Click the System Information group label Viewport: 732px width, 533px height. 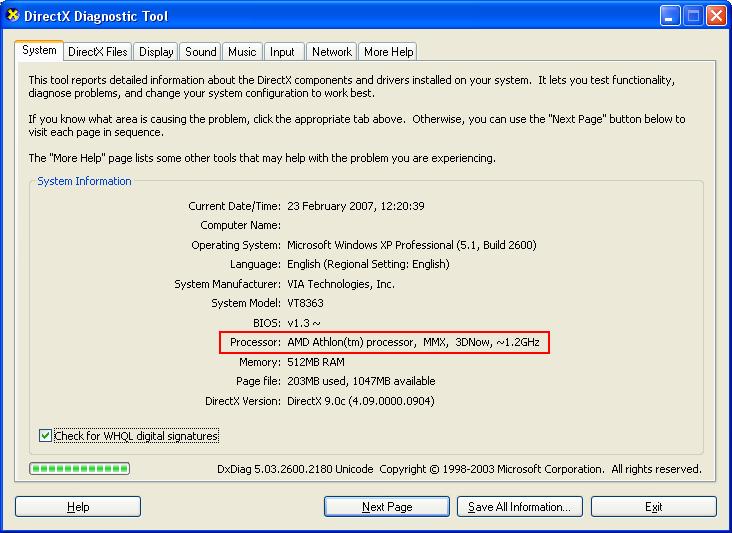[84, 181]
